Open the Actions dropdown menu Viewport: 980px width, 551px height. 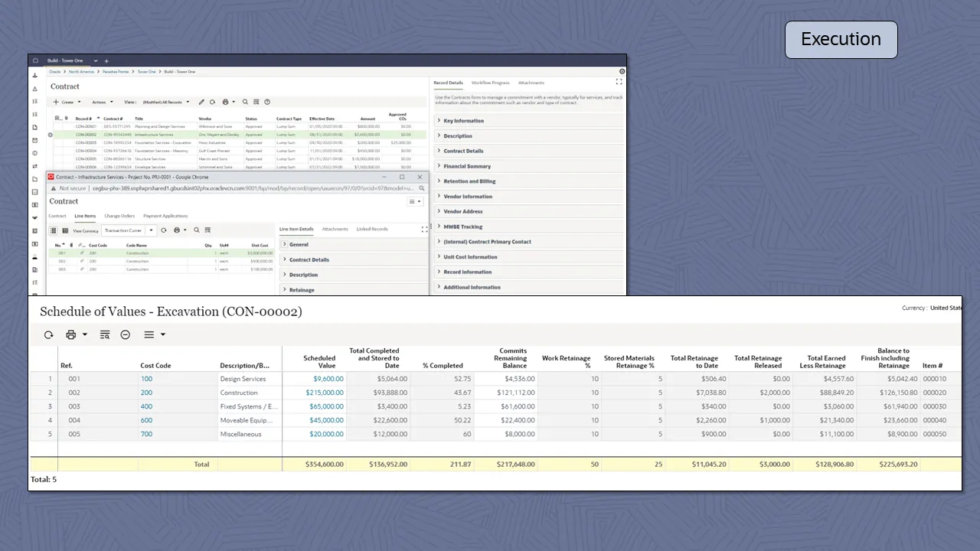click(102, 102)
